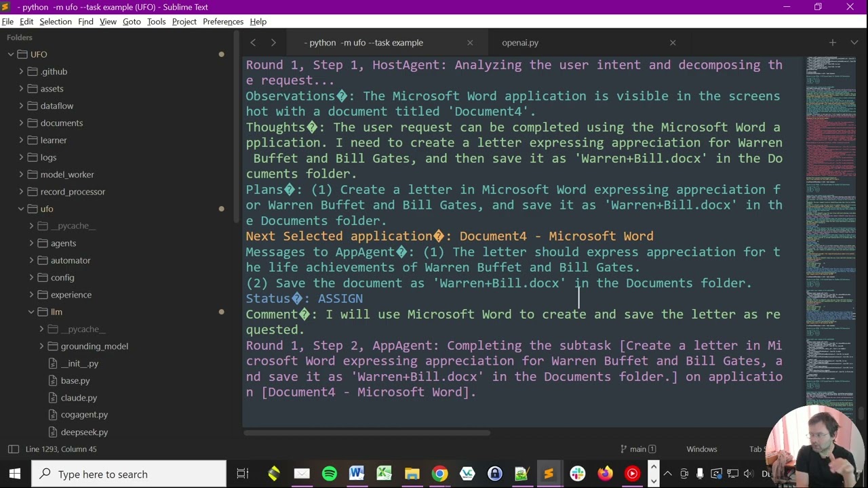The width and height of the screenshot is (868, 488).
Task: Open the tab list dropdown arrow
Action: click(854, 43)
